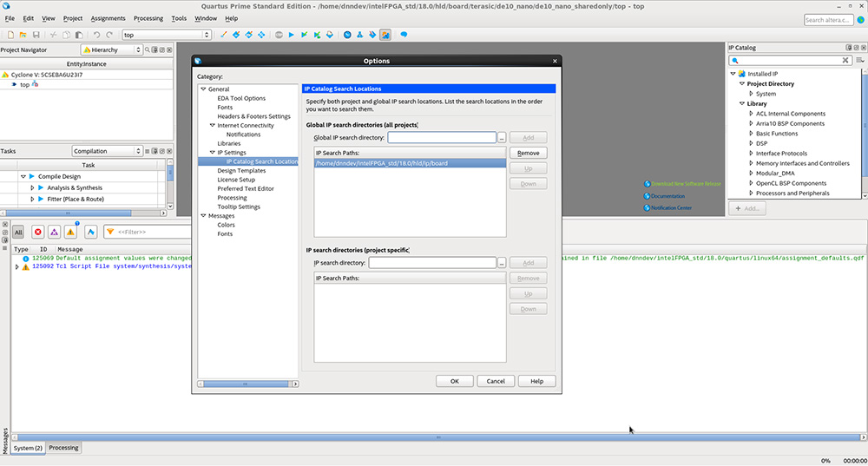Image resolution: width=868 pixels, height=466 pixels.
Task: Collapse the IP Settings tree node
Action: click(x=212, y=153)
